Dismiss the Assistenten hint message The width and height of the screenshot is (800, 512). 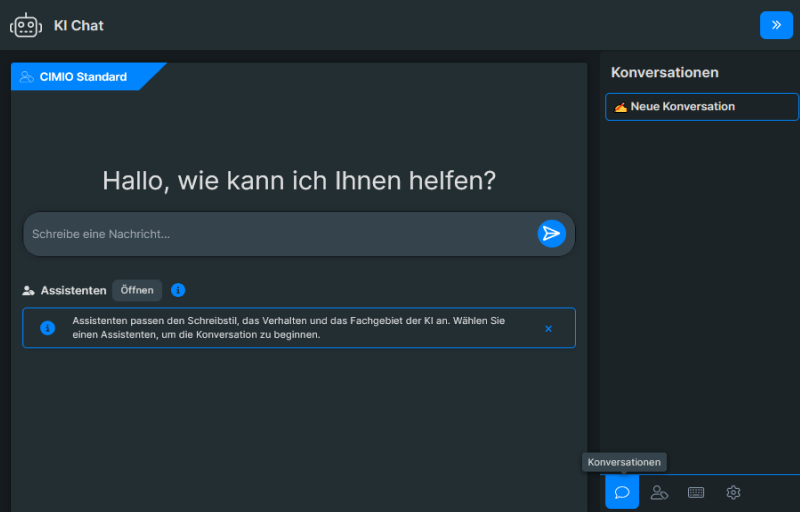tap(548, 328)
